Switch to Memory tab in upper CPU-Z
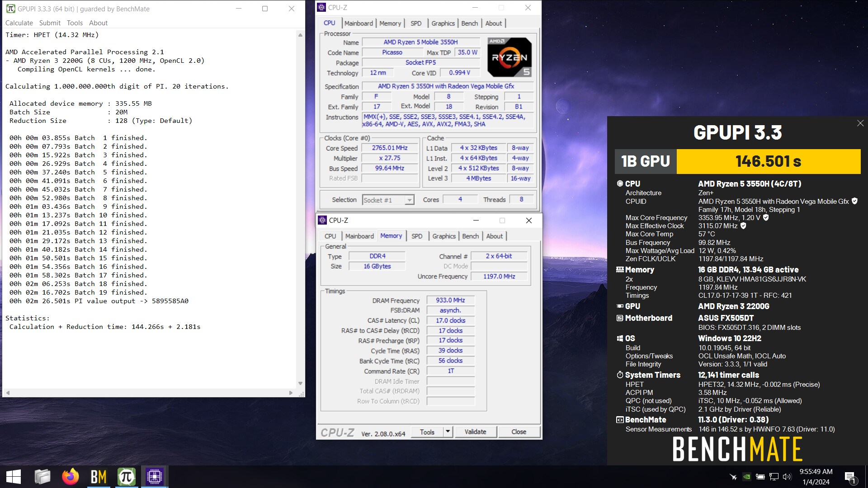868x488 pixels. (x=390, y=23)
